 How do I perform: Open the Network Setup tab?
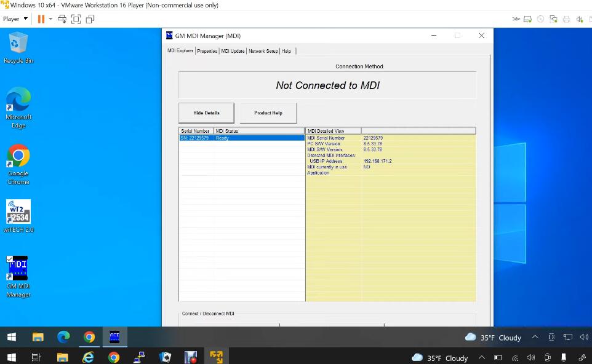pyautogui.click(x=263, y=51)
